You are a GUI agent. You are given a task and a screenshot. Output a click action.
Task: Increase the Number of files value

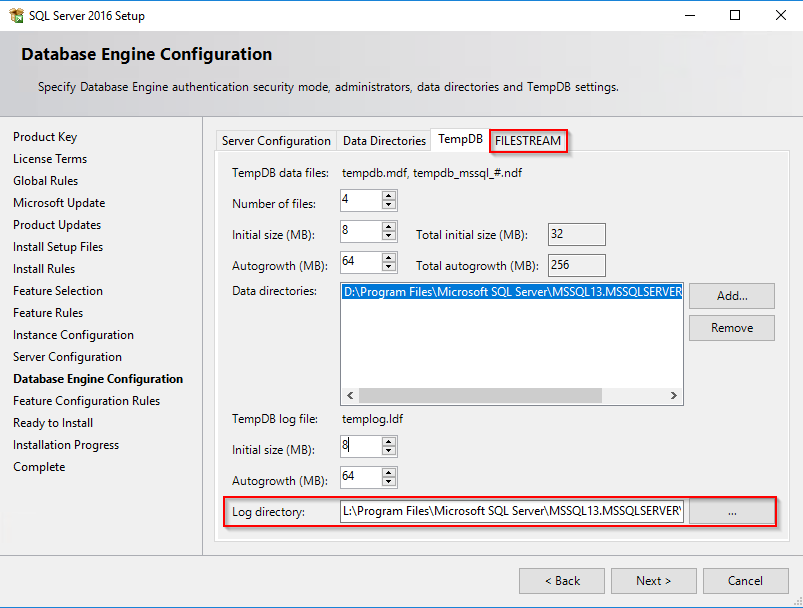pos(389,196)
